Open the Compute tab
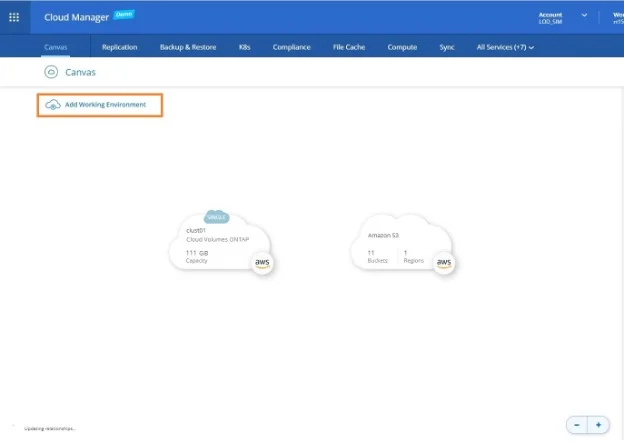Screen dimensions: 624x444 pos(402,47)
